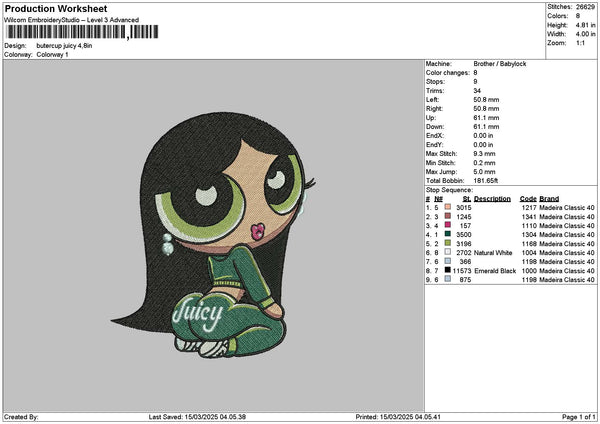Click the 'Created By:' footer label
This screenshot has height=424, width=600.
[21, 417]
